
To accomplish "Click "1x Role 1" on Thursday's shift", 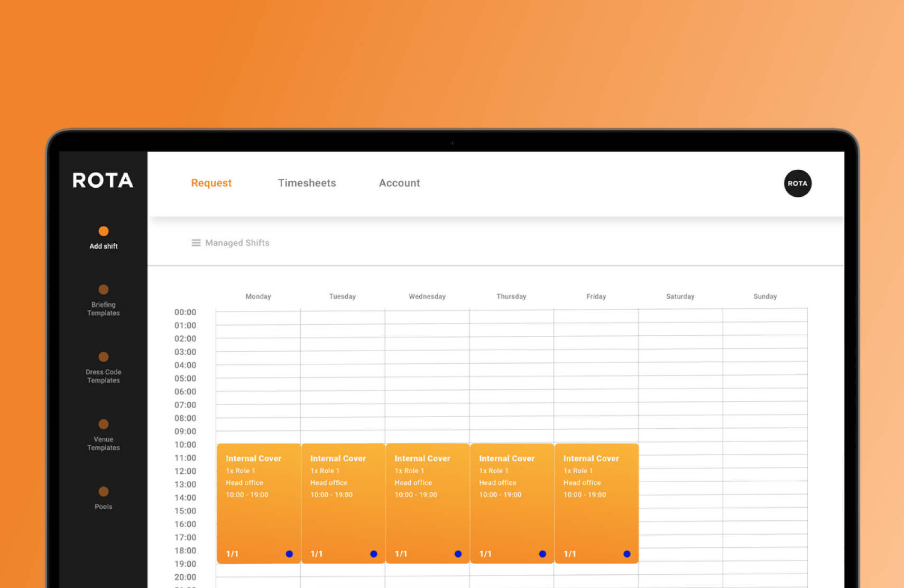I will click(494, 471).
